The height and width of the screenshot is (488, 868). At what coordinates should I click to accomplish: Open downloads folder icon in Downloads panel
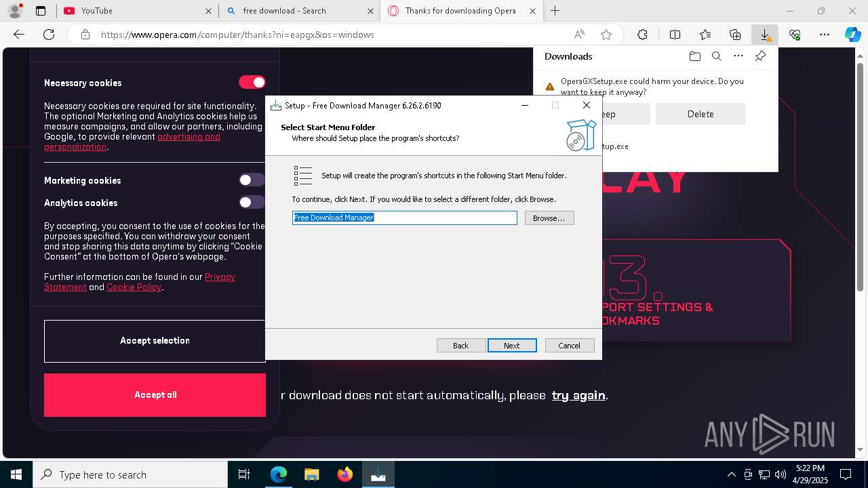694,56
